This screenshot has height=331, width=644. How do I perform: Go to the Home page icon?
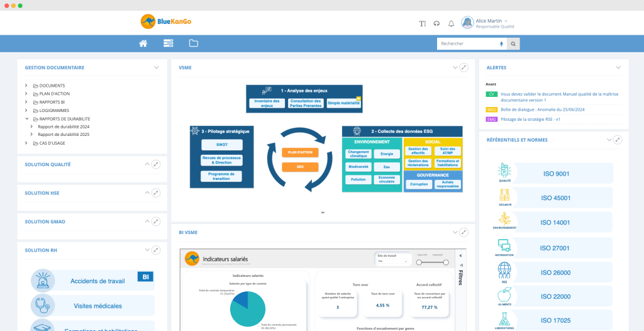click(143, 43)
